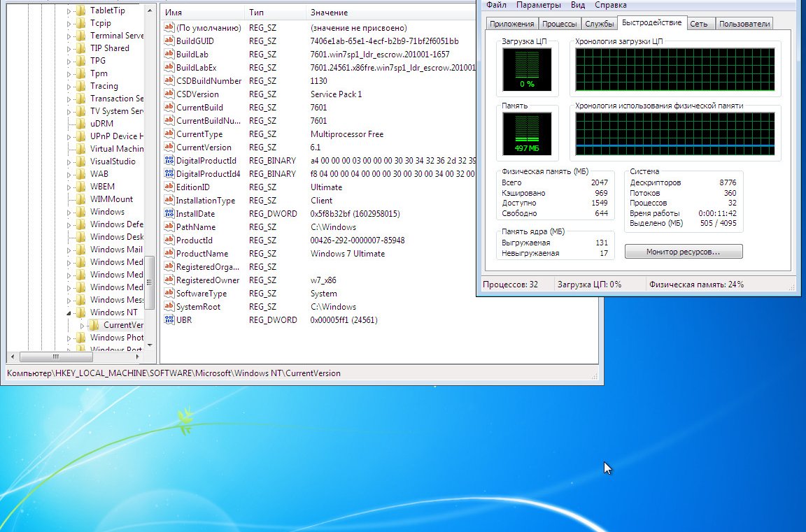Click the PathName string icon
Viewport: 806px width, 532px height.
click(x=169, y=227)
